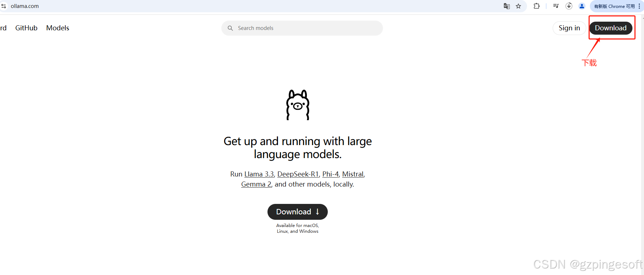Open the Google Translate page icon
Viewport: 644px width, 275px height.
click(x=507, y=6)
